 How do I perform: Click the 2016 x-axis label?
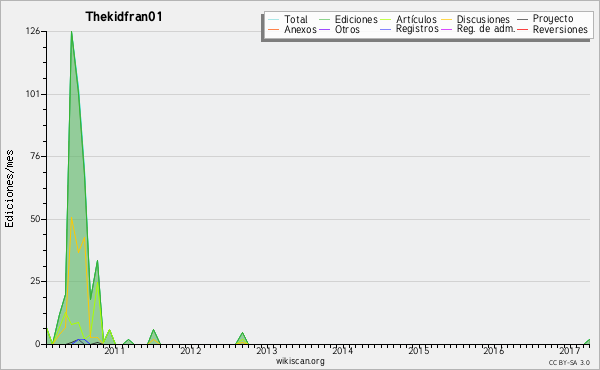(494, 350)
